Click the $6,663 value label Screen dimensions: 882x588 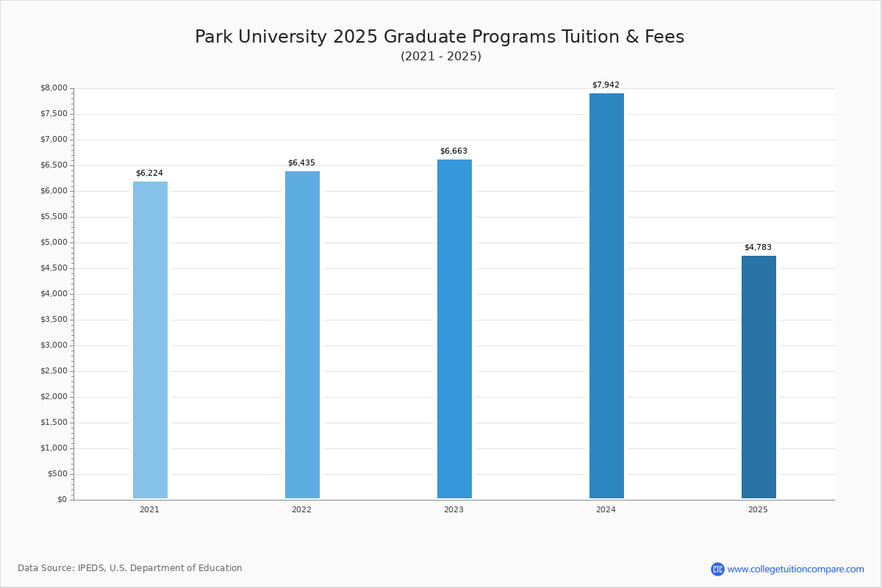(x=453, y=151)
